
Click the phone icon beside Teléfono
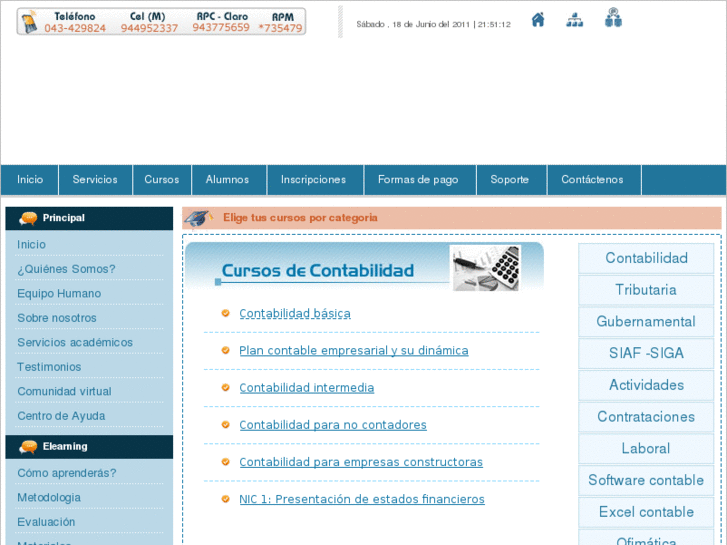pos(29,22)
